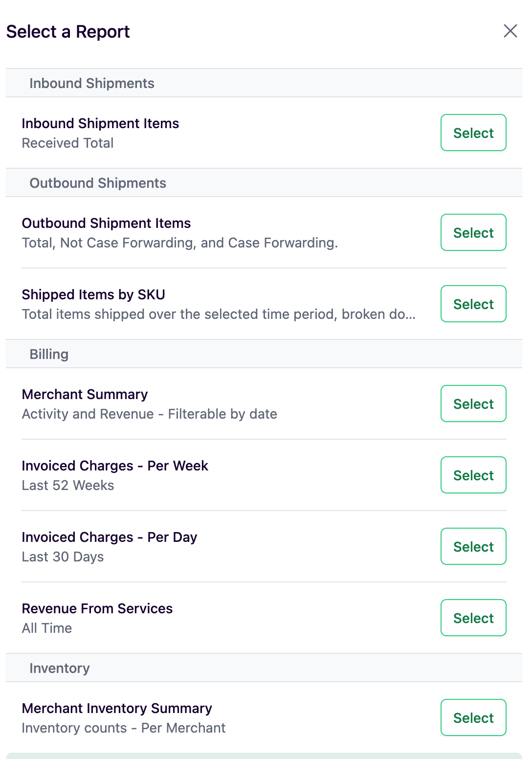
Task: Select the Merchant Summary report
Action: tap(473, 403)
